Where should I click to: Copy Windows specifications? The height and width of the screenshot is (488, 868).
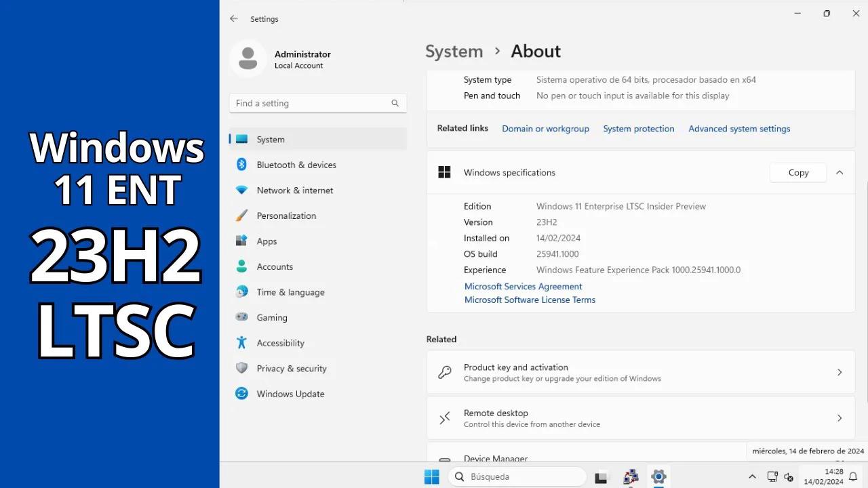pos(797,172)
